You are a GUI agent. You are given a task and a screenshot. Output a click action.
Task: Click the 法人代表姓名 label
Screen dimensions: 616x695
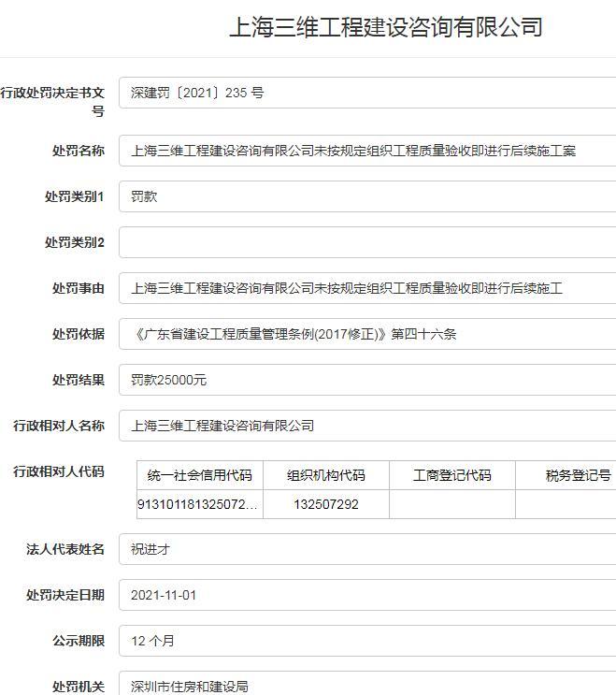point(65,549)
